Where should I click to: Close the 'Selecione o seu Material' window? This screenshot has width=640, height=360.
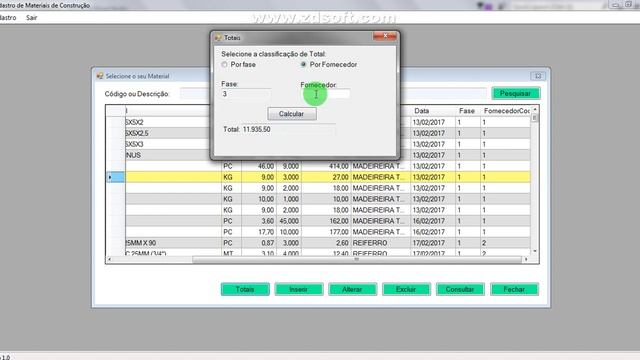(x=538, y=76)
